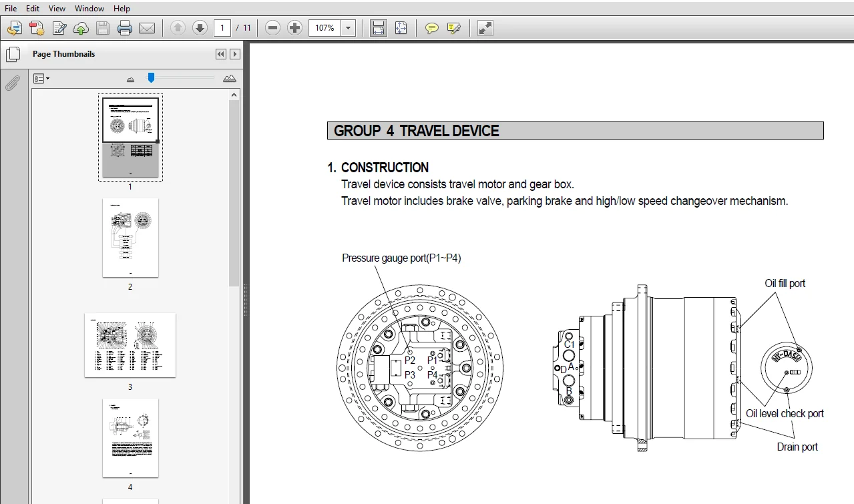854x504 pixels.
Task: Open the View menu
Action: 57,9
